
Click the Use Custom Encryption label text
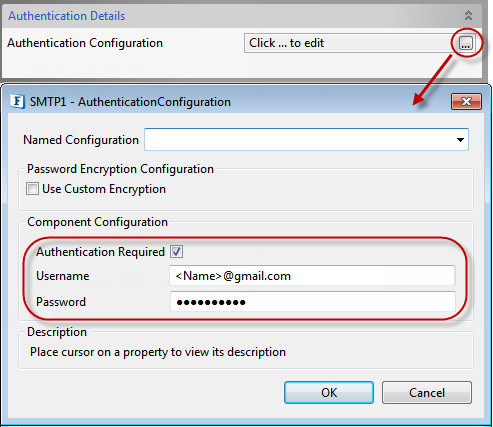pyautogui.click(x=104, y=189)
